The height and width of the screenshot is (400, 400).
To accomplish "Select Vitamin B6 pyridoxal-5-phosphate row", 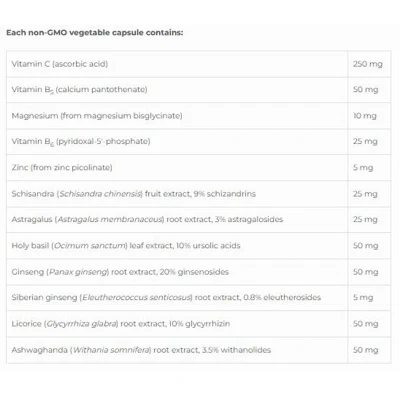I will [x=198, y=142].
